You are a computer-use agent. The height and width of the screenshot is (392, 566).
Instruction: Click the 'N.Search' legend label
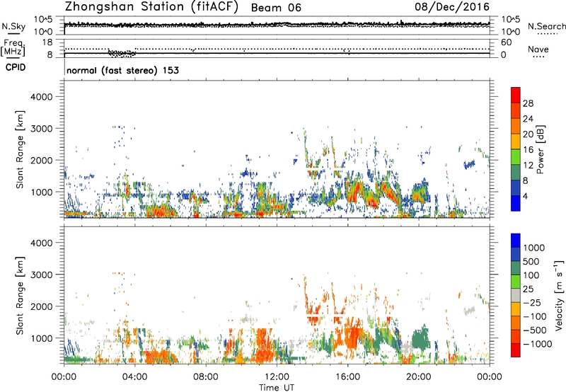[x=546, y=26]
